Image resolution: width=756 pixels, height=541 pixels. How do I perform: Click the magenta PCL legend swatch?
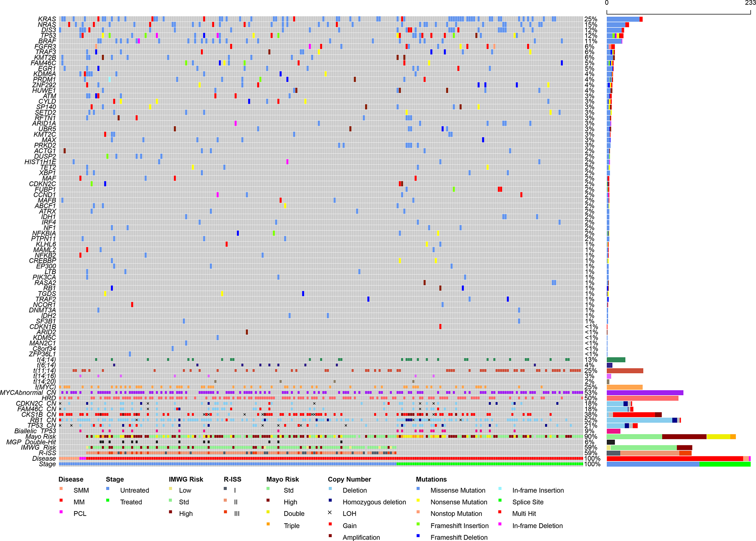coord(61,512)
